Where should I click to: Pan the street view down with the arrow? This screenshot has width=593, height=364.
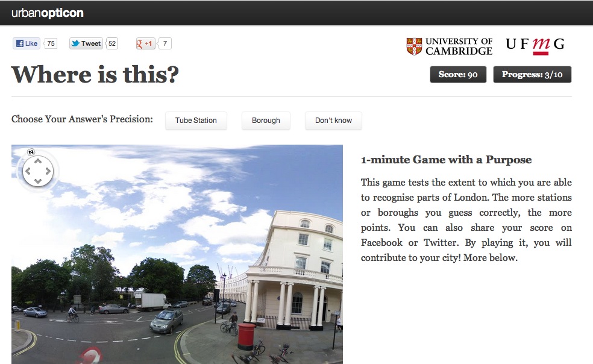[38, 181]
